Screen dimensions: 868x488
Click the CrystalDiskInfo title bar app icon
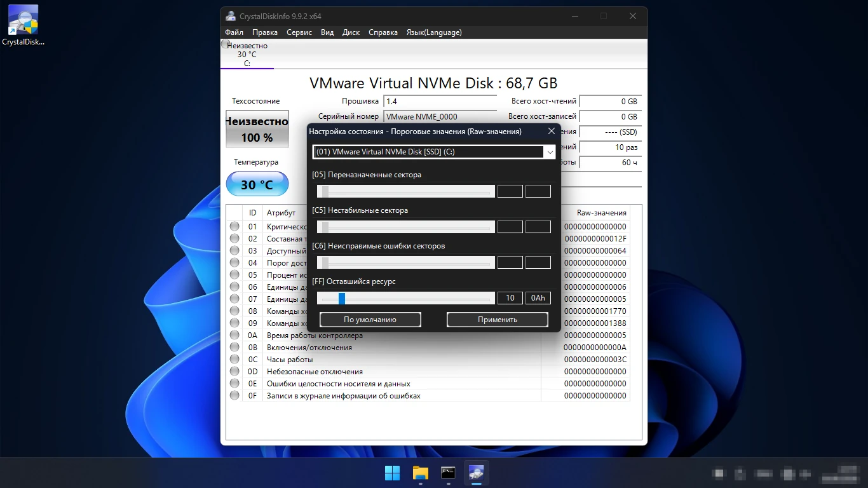coord(231,16)
